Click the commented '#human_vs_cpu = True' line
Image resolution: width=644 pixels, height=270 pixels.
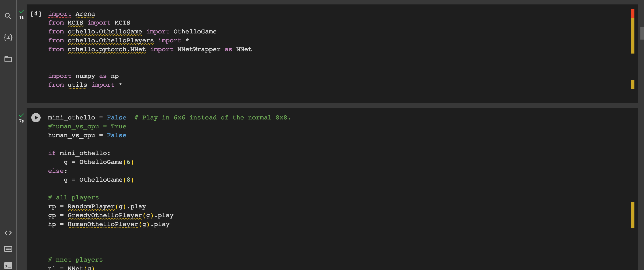87,126
